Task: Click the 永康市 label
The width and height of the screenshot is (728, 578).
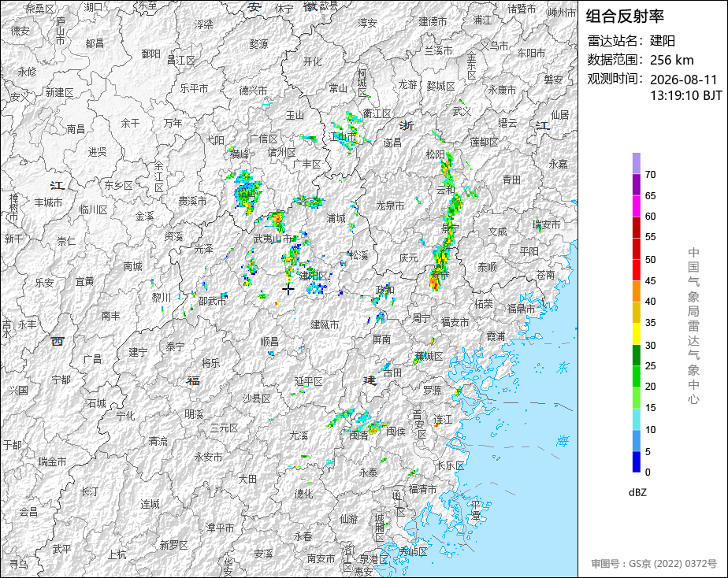Action: 502,90
